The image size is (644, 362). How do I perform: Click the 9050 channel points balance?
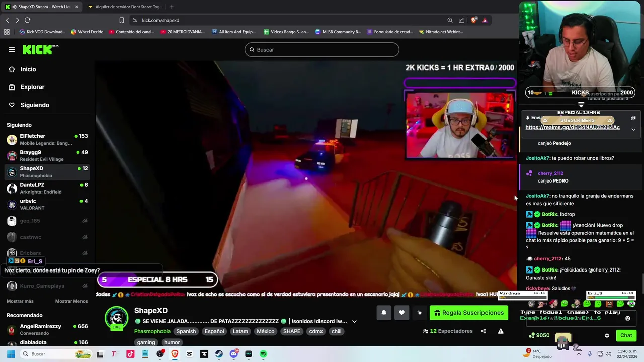[x=539, y=335]
